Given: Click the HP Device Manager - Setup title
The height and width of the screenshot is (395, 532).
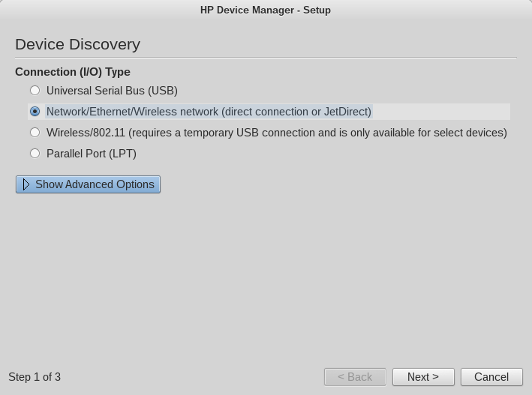Looking at the screenshot, I should (266, 10).
